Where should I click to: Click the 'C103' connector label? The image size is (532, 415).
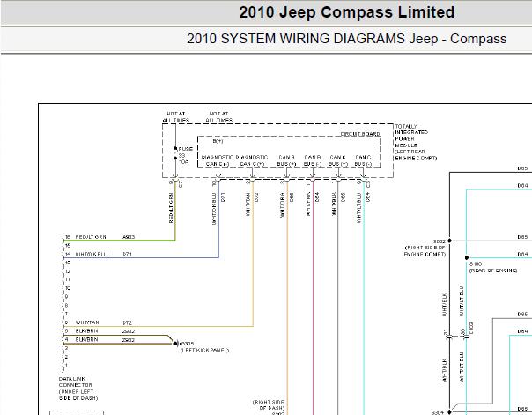(x=471, y=329)
